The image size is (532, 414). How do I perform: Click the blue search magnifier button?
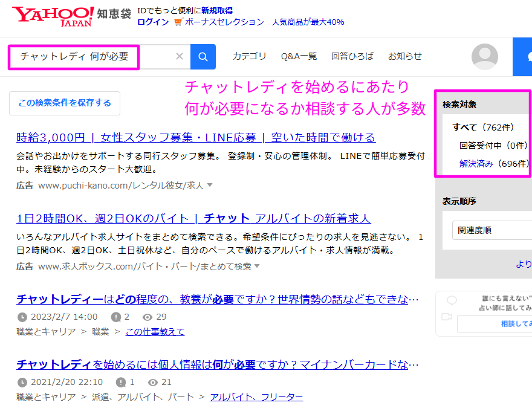tap(203, 57)
